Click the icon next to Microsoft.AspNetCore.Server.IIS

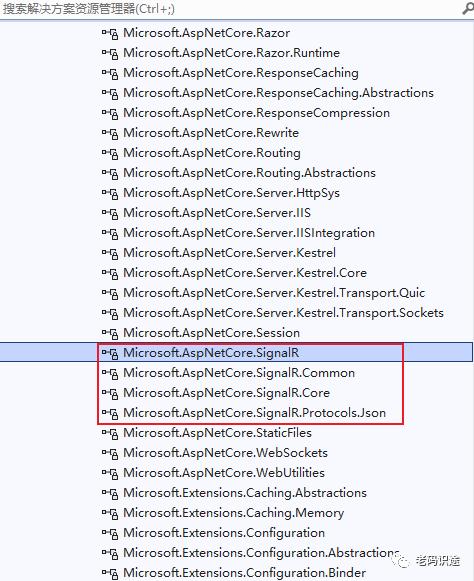110,213
